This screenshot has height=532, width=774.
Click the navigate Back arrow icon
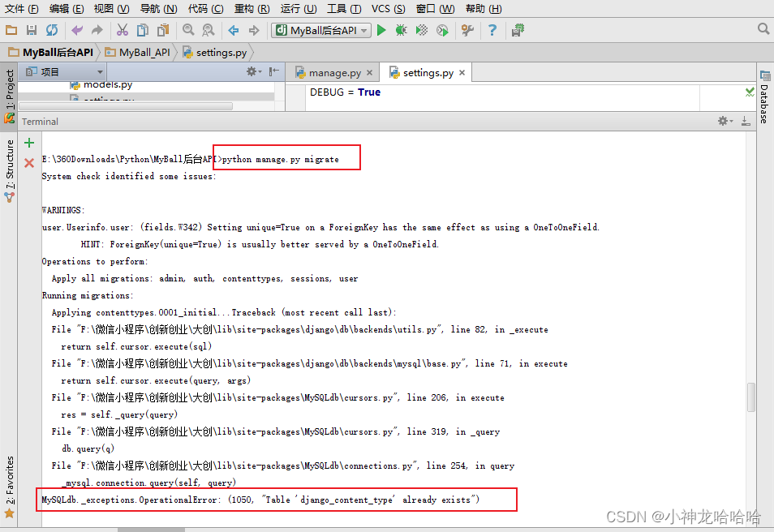click(x=234, y=31)
